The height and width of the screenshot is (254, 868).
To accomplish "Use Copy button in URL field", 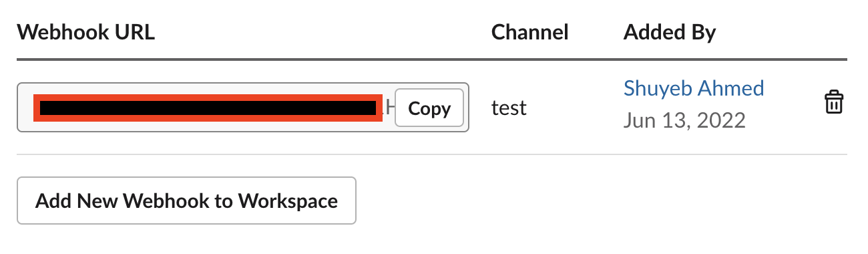I will [x=429, y=108].
